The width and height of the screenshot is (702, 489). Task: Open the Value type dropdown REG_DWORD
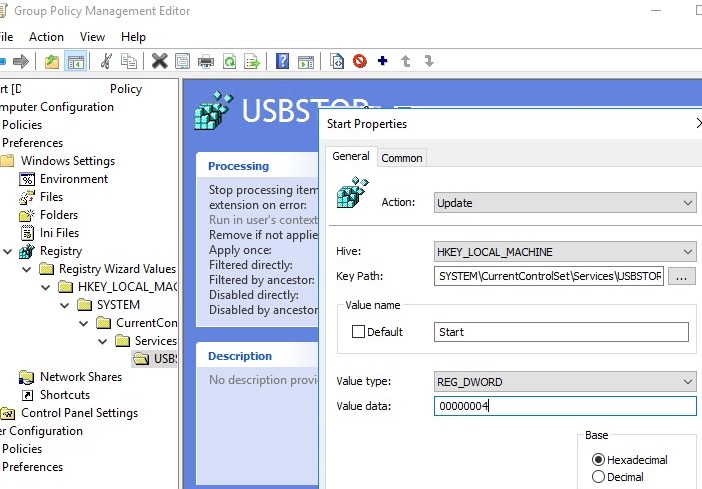[x=565, y=382]
